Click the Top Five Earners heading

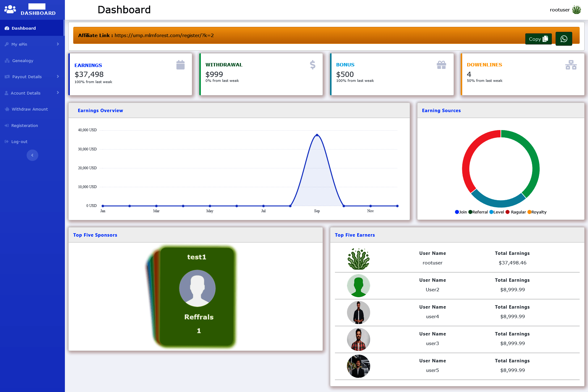355,235
